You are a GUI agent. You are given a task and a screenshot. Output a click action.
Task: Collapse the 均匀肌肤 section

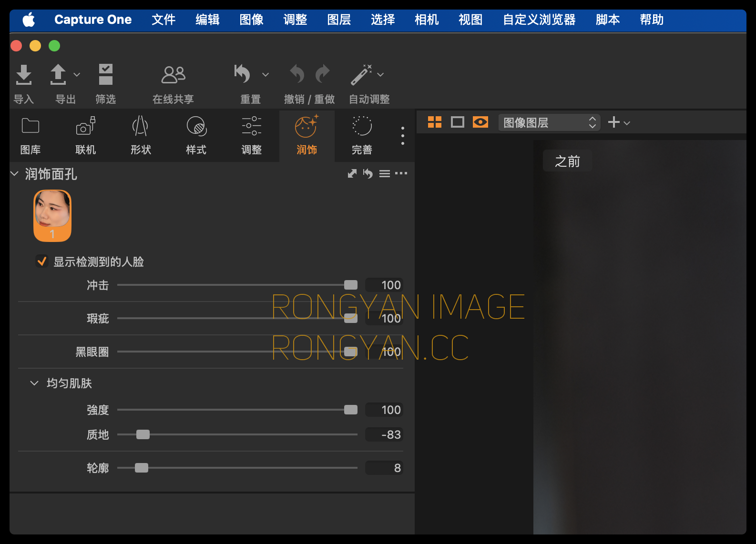(34, 383)
